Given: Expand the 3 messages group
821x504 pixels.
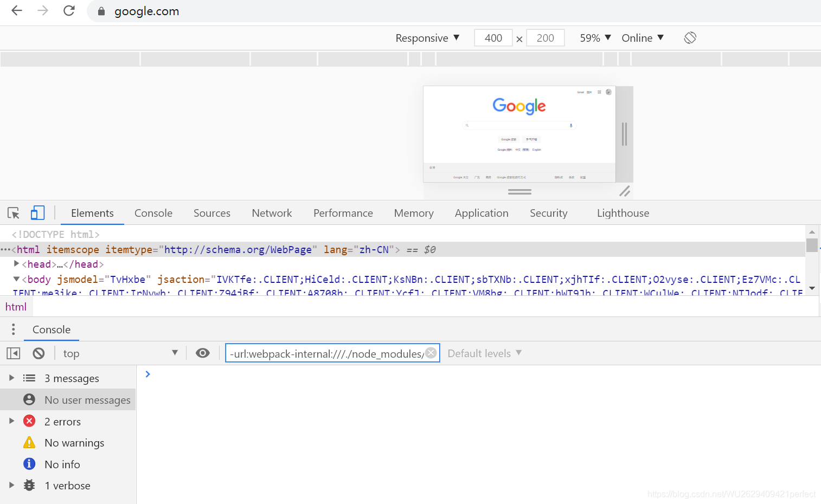Looking at the screenshot, I should point(11,378).
